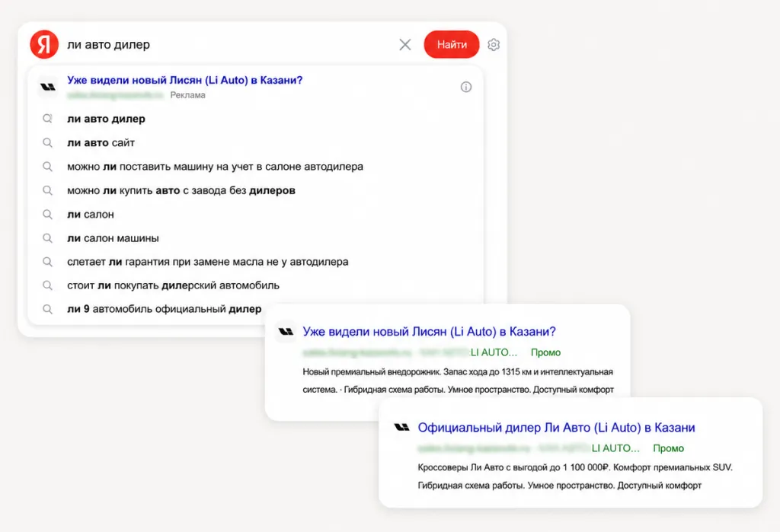Click the ad info circle icon
Image resolution: width=780 pixels, height=532 pixels.
click(465, 87)
